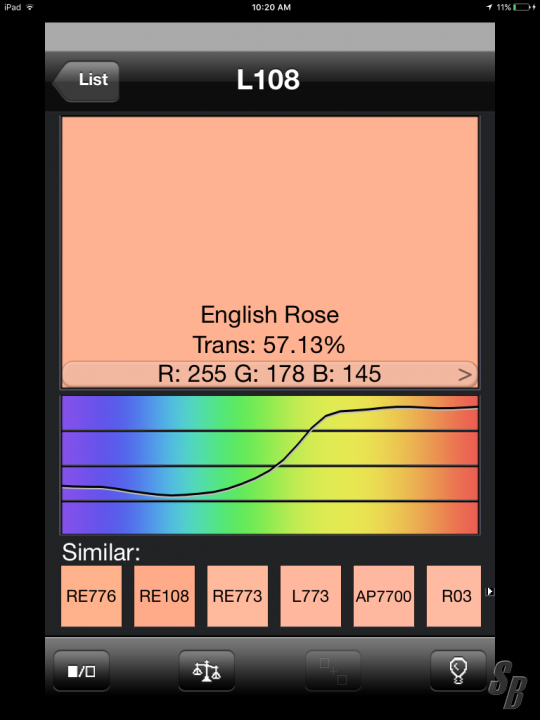Open the L773 similar swatch
The image size is (540, 720).
coord(310,596)
